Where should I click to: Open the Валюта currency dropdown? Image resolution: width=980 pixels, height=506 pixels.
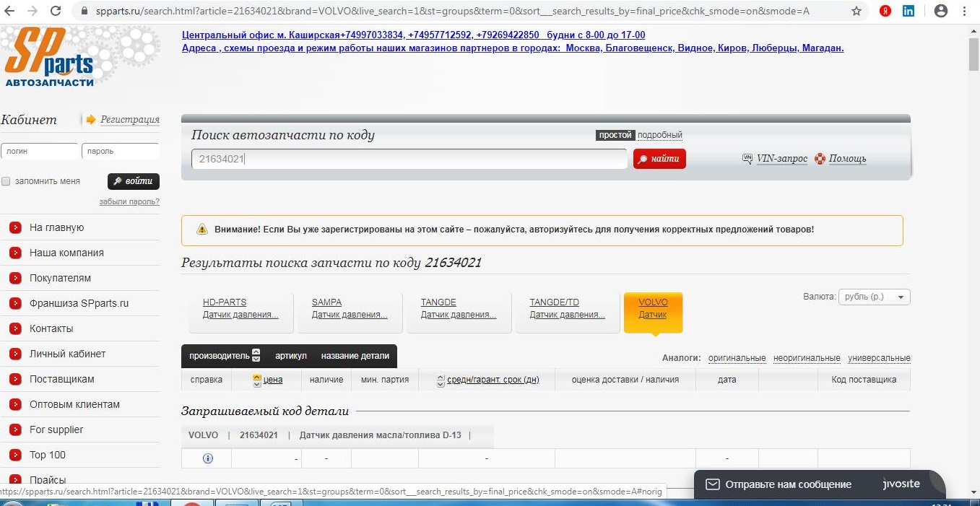tap(874, 297)
